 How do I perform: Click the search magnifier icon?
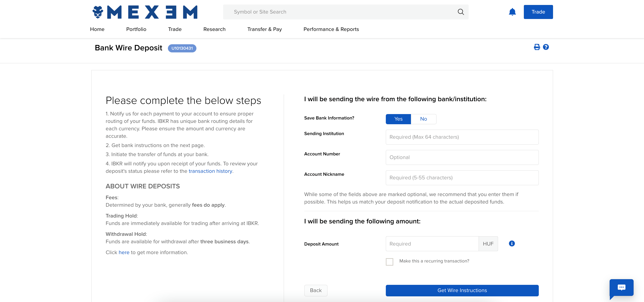click(460, 12)
